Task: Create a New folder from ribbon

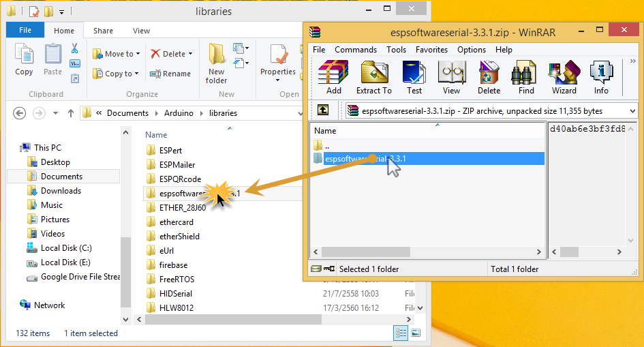Action: pos(216,63)
